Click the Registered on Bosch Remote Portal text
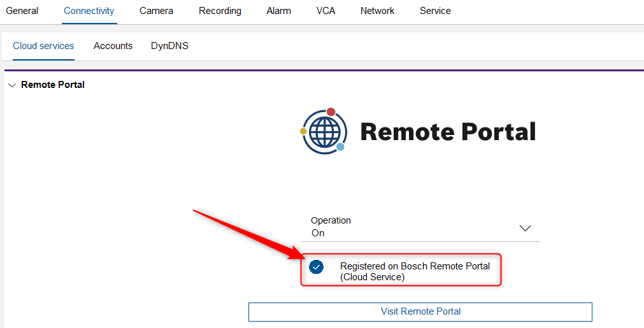The width and height of the screenshot is (644, 328). coord(415,271)
